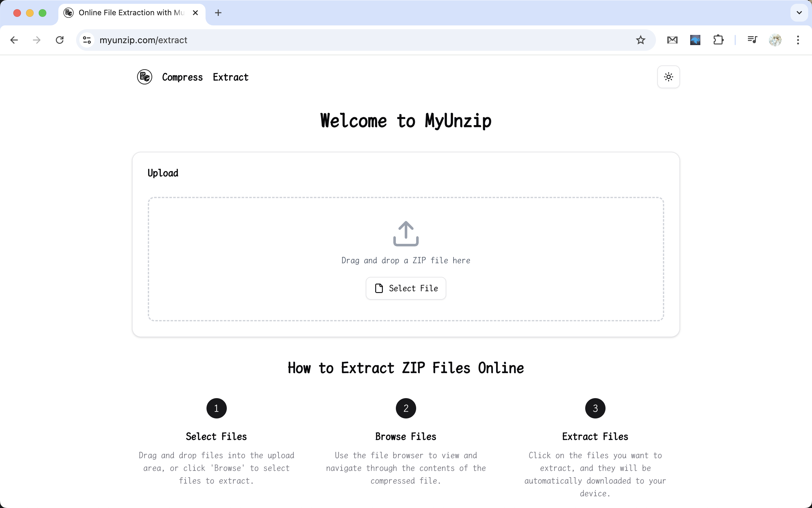Toggle the light/dark theme sun button

click(668, 77)
